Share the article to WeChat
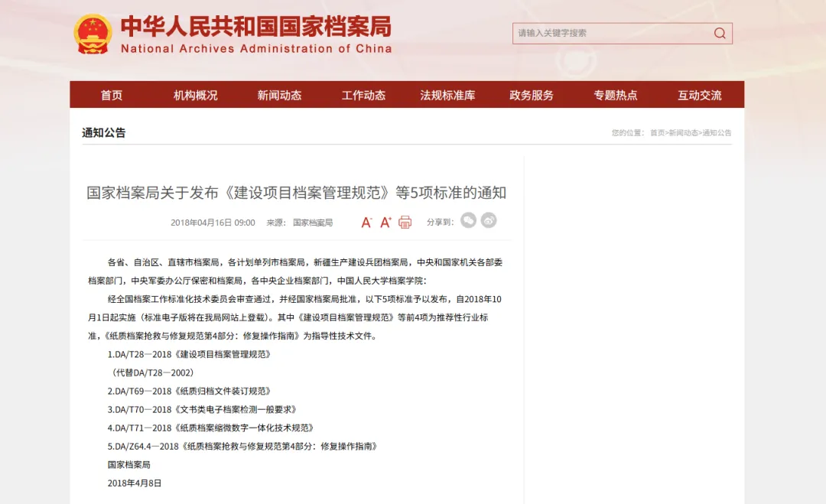 [x=468, y=220]
